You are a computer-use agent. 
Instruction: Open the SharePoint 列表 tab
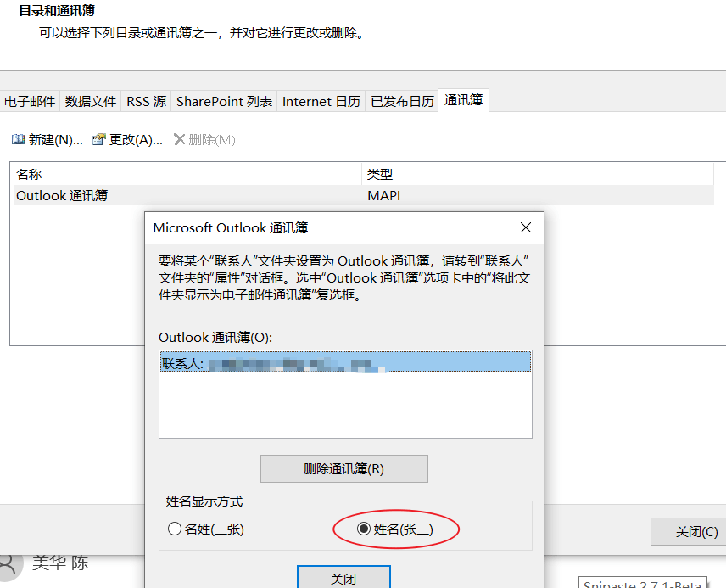(224, 101)
